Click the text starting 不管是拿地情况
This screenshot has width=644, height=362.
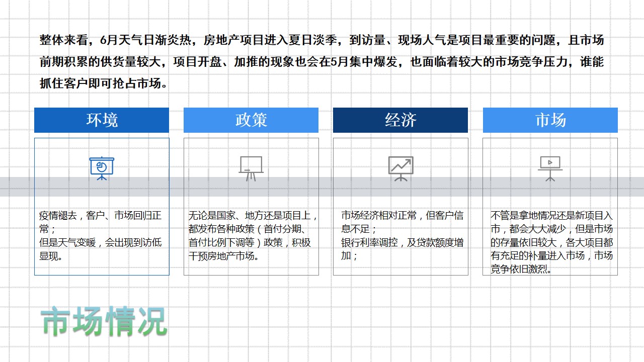[552, 242]
